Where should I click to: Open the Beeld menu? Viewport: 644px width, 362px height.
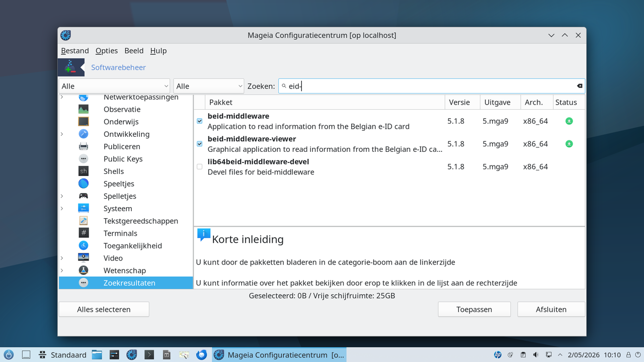(134, 51)
